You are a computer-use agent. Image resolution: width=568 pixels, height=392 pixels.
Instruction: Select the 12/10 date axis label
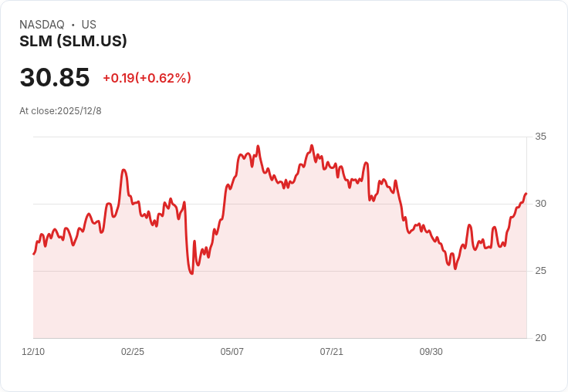[33, 351]
